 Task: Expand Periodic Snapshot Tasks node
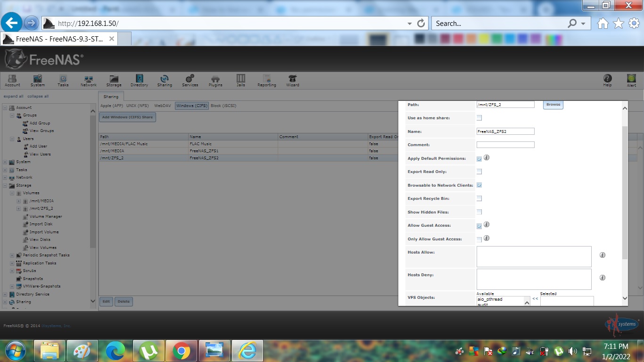pos(12,255)
